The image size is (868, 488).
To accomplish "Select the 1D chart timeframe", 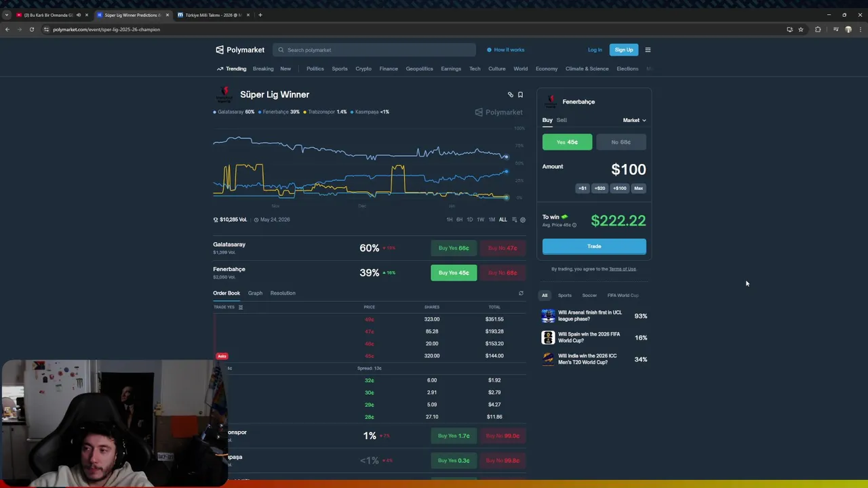I will pyautogui.click(x=469, y=220).
